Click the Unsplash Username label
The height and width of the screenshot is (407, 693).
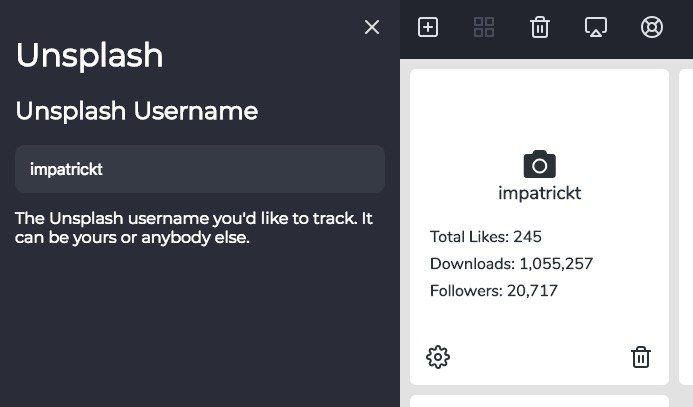pos(137,110)
